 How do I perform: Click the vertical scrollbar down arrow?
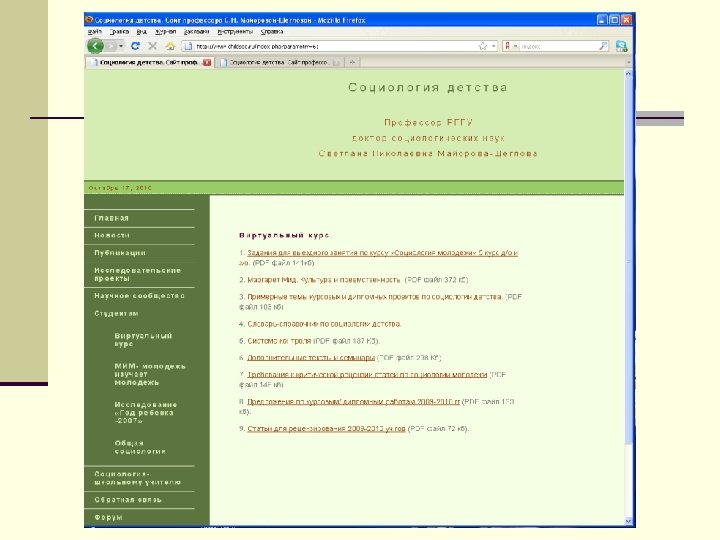(628, 521)
